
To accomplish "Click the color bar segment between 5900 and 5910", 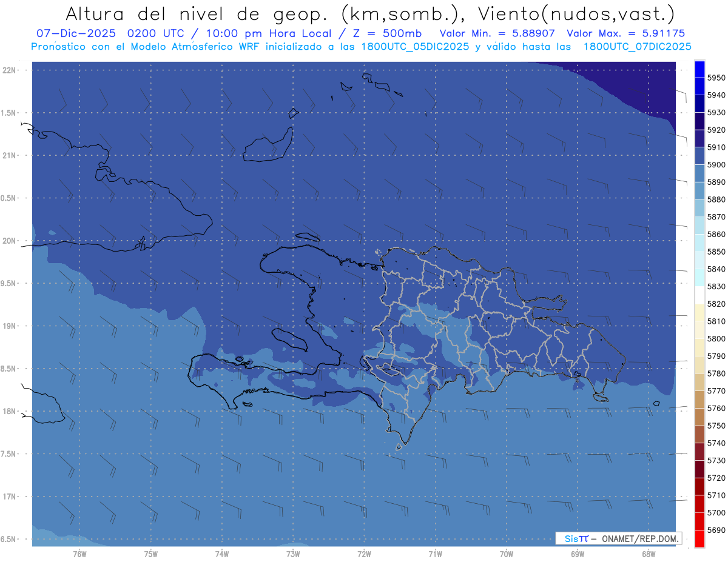I will (699, 156).
